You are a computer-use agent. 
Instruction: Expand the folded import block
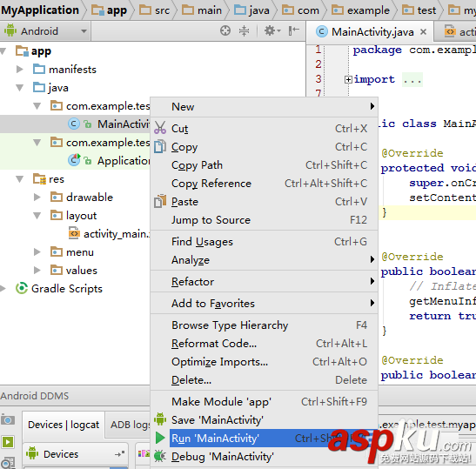point(348,79)
